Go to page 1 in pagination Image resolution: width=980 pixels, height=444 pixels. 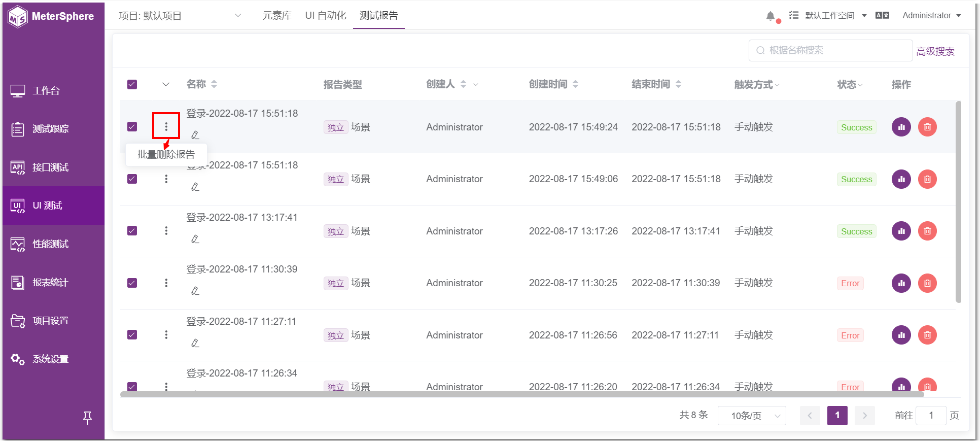837,416
